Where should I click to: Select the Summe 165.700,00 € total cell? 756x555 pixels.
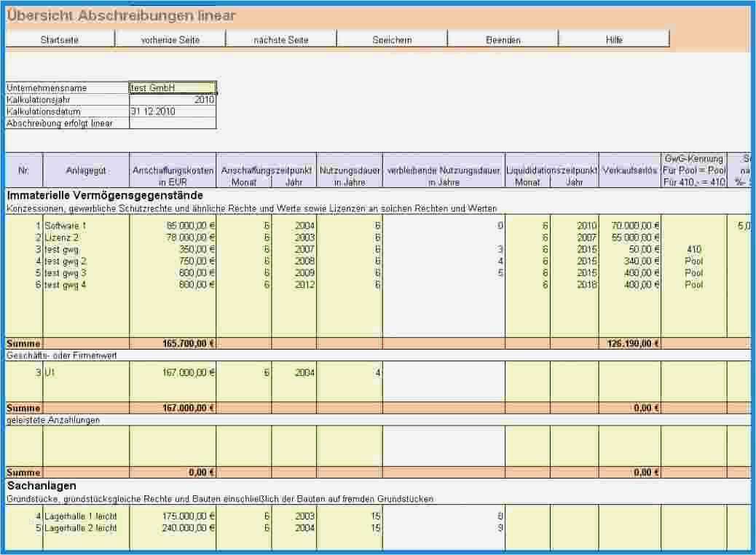coord(186,342)
